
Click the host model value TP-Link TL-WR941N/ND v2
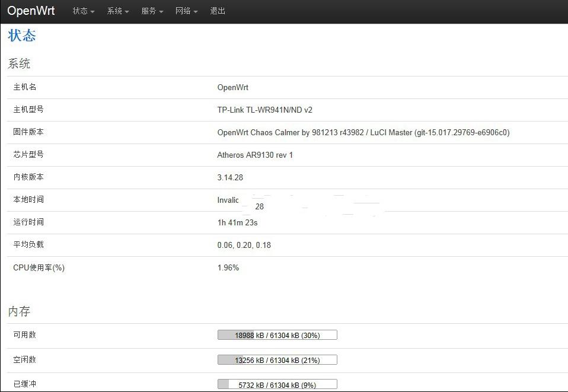pyautogui.click(x=264, y=110)
